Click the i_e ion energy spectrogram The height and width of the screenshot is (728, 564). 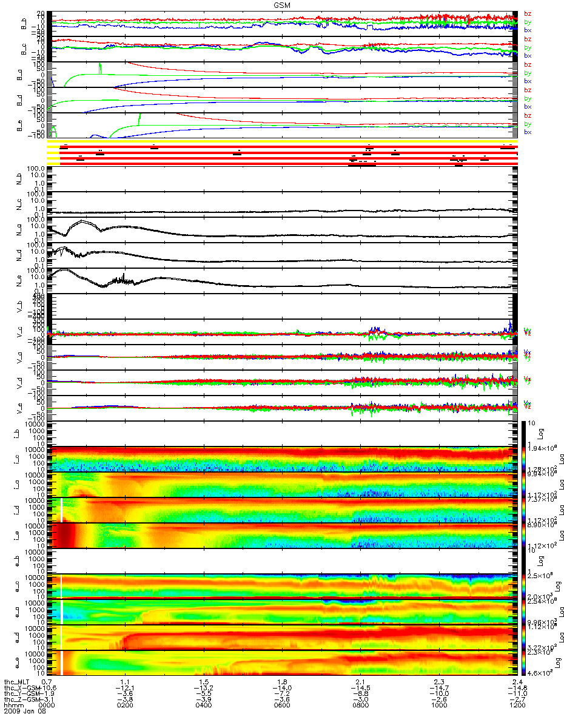(282, 536)
